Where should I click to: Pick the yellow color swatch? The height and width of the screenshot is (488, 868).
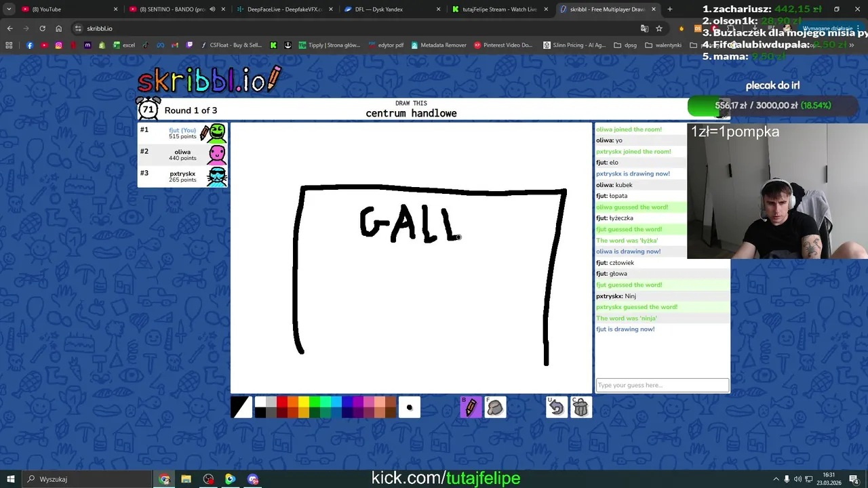(x=304, y=401)
